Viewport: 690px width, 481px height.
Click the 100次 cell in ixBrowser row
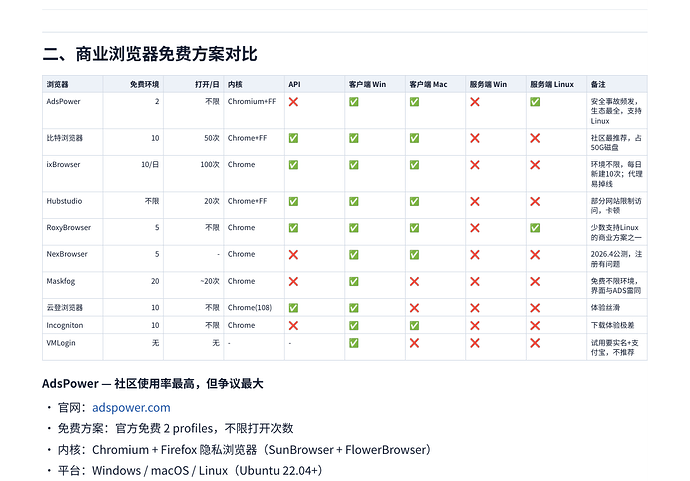[x=194, y=174]
